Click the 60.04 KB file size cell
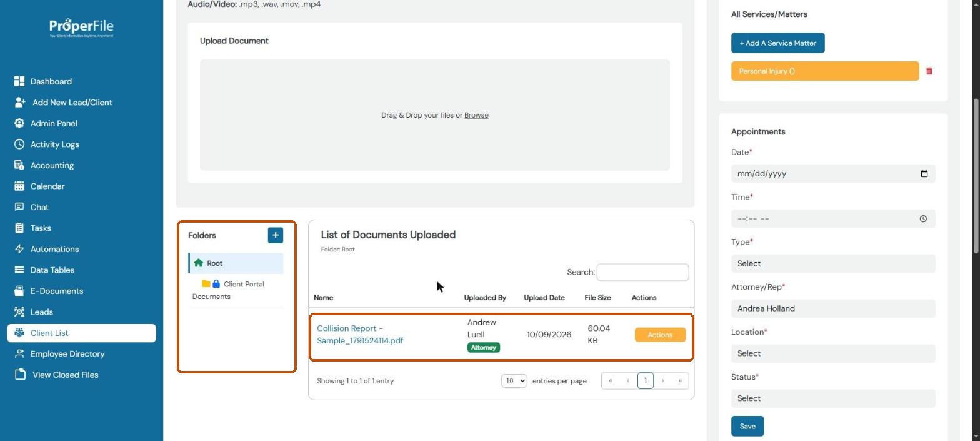This screenshot has width=980, height=441. [599, 335]
